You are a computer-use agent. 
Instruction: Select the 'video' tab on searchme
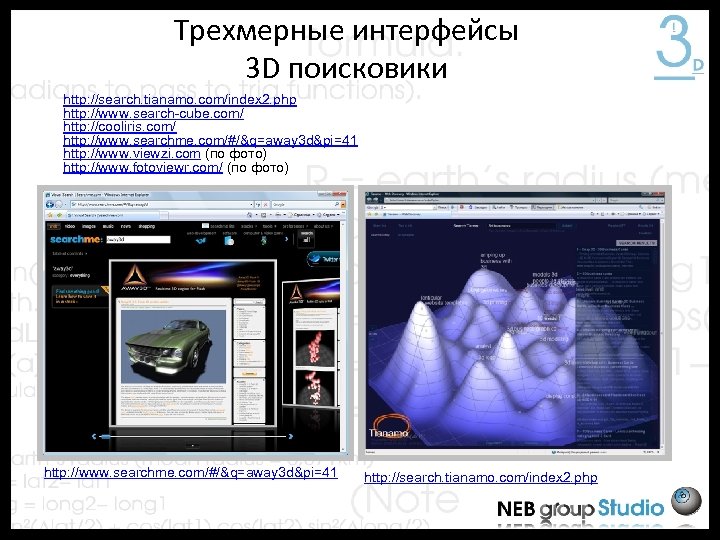pyautogui.click(x=70, y=226)
